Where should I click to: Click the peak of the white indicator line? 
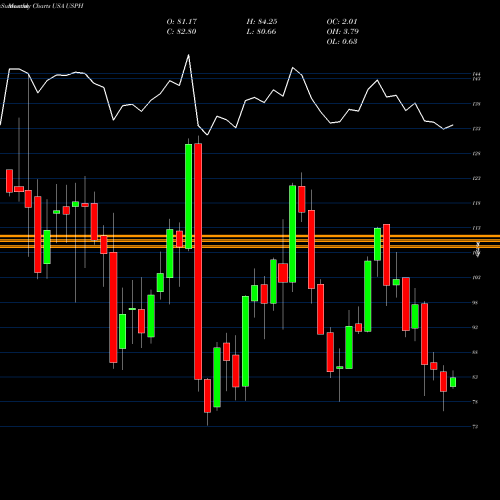(189, 55)
